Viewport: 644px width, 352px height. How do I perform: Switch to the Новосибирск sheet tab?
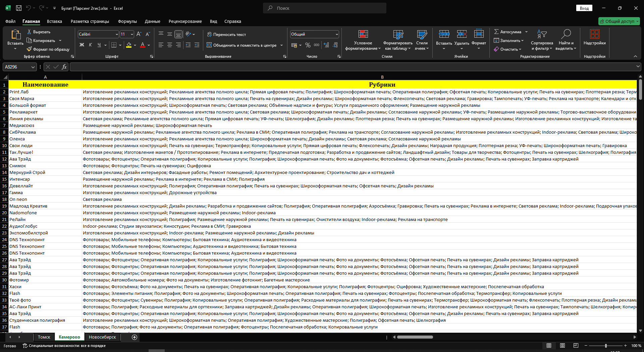(x=102, y=337)
